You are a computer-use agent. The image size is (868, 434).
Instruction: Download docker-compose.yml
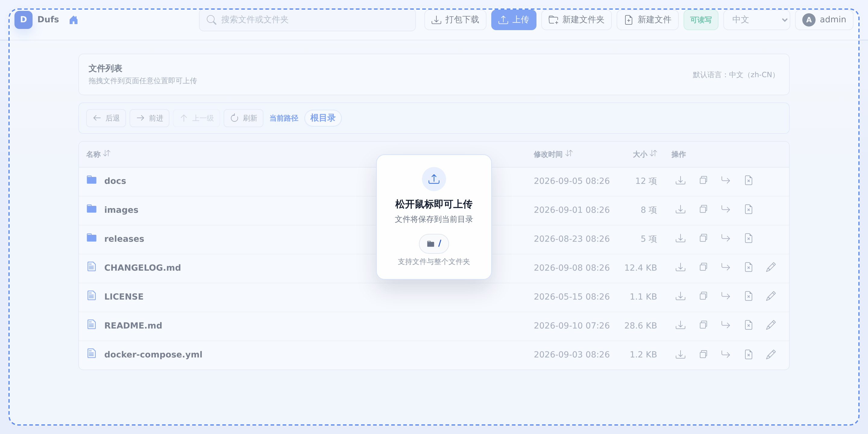[680, 354]
